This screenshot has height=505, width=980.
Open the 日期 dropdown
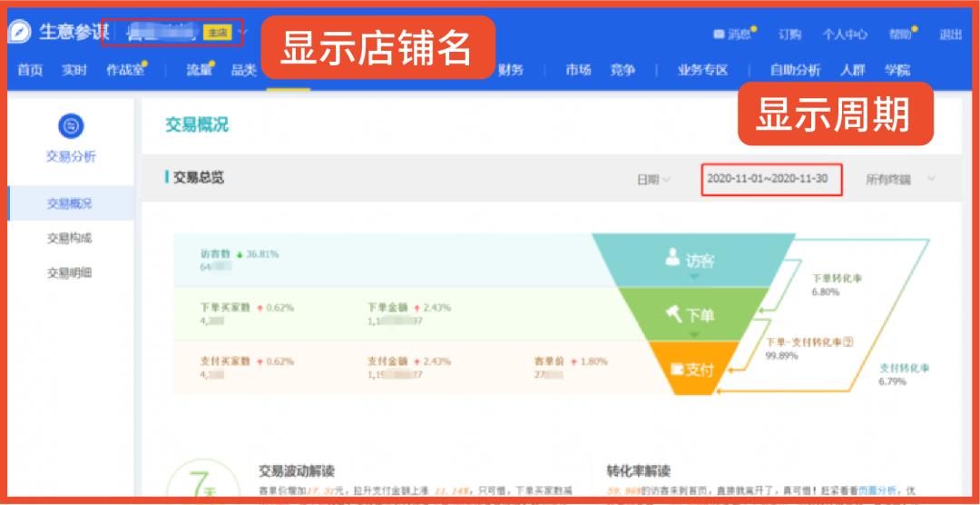(653, 180)
